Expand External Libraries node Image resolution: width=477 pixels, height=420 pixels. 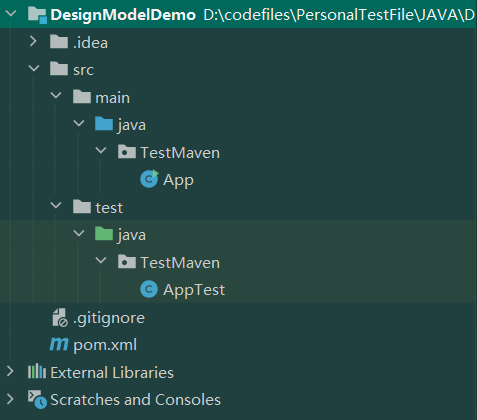10,371
